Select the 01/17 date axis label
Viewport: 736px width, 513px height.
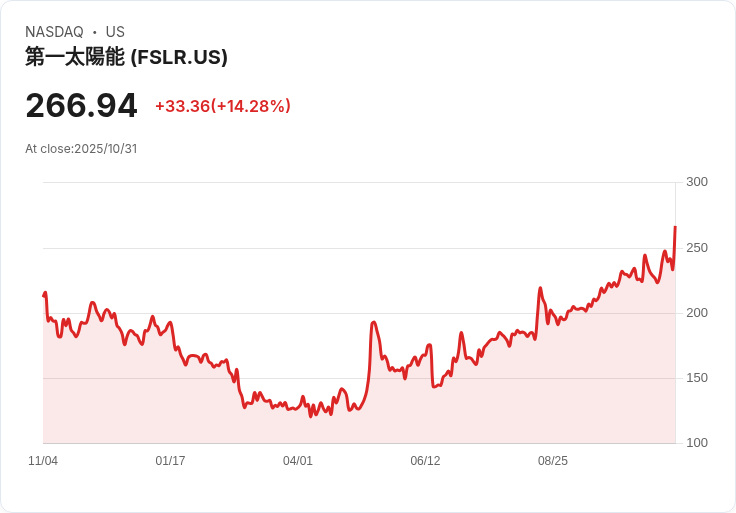point(170,461)
